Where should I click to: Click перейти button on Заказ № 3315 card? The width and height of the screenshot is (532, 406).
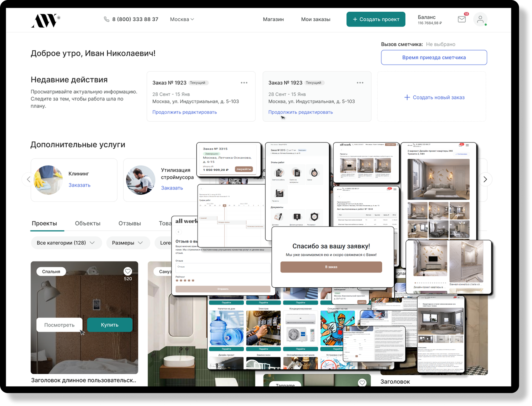244,169
